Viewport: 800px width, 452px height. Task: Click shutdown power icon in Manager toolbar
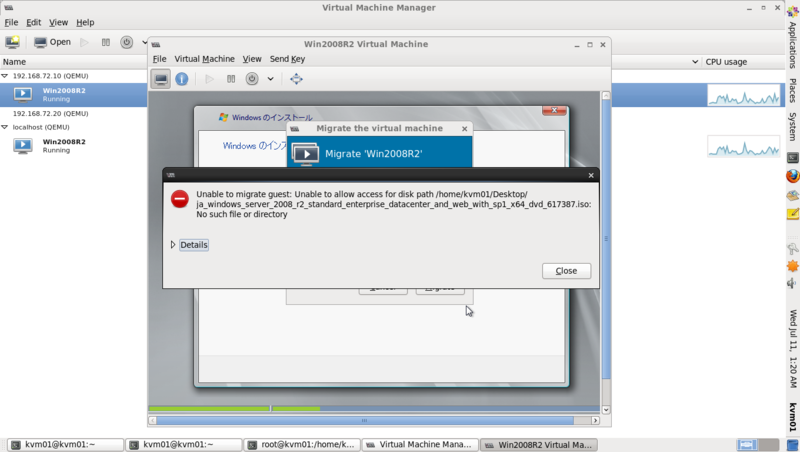[127, 42]
